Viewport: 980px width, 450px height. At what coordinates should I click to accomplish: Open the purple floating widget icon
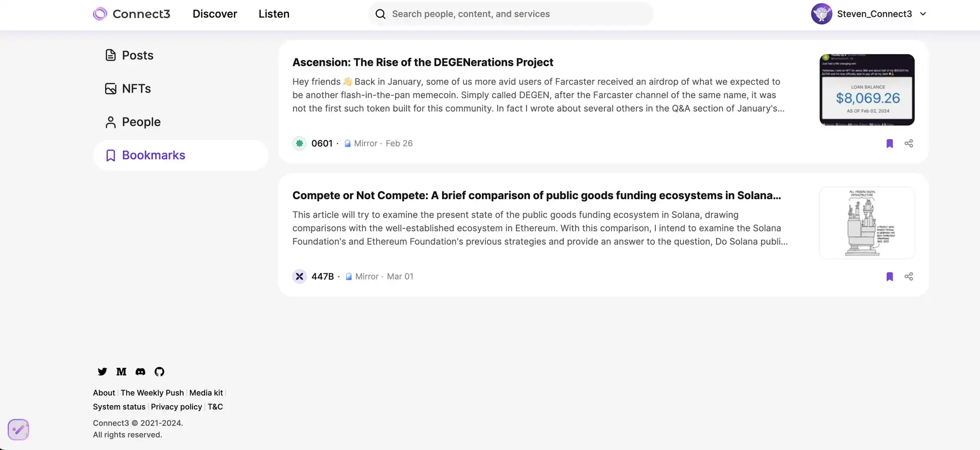coord(18,430)
